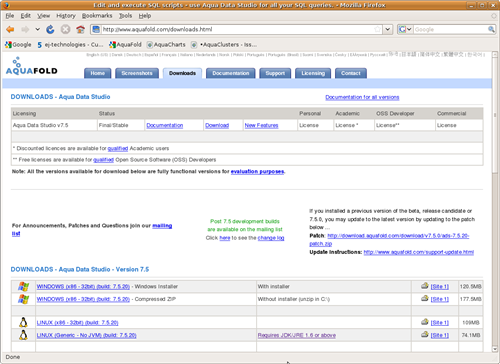Click the scrollbar down arrow
500x364 pixels.
pos(495,349)
